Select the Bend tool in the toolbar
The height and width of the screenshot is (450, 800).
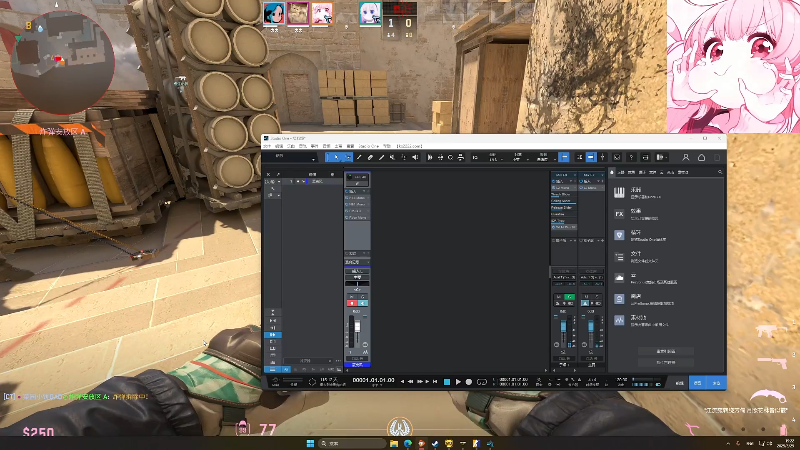click(x=404, y=157)
